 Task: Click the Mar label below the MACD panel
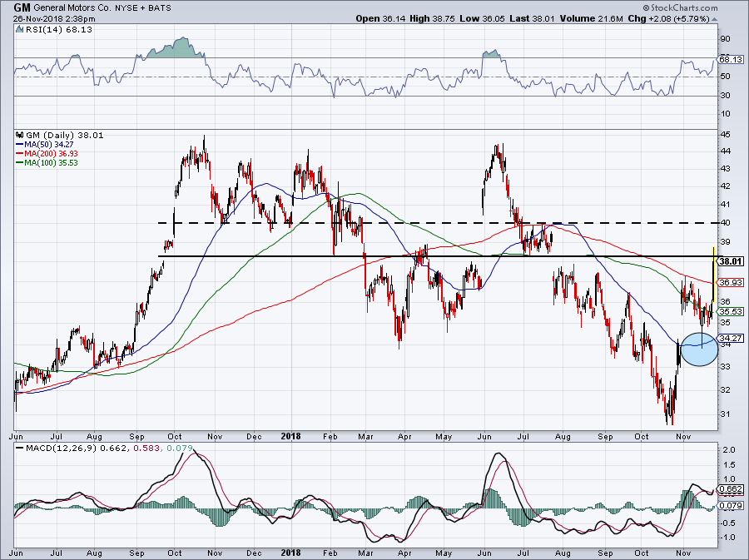click(365, 553)
